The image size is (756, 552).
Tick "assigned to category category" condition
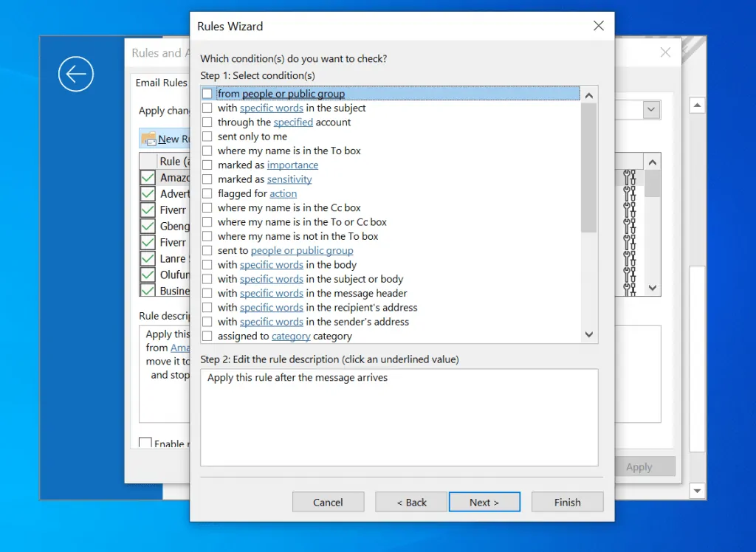(x=207, y=336)
